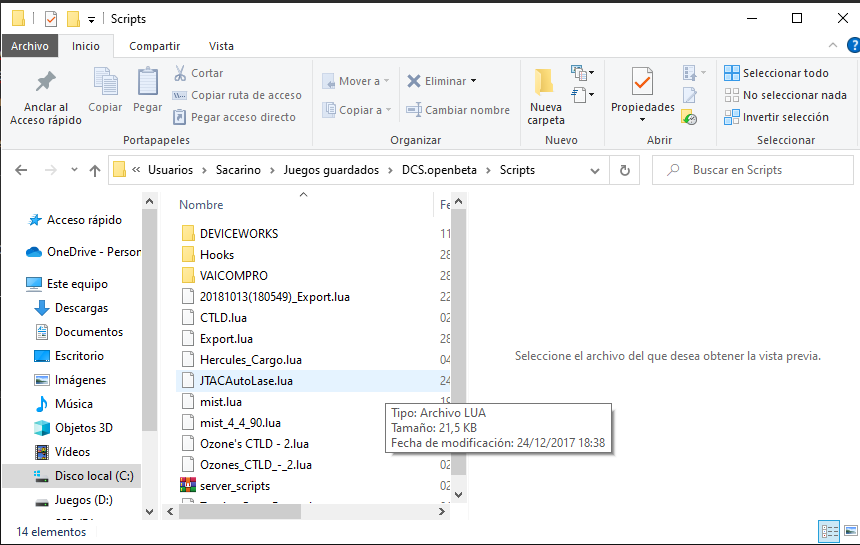The width and height of the screenshot is (860, 545).
Task: Select the server_scripts archive
Action: tap(235, 486)
